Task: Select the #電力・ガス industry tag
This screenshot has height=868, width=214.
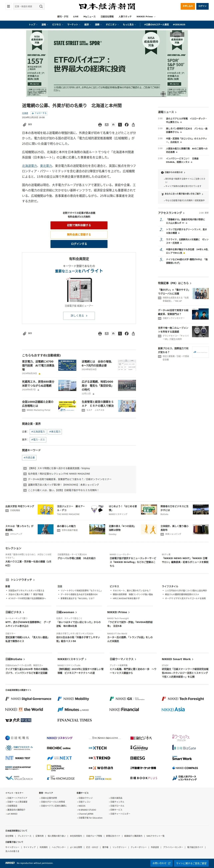Action: click(38, 440)
